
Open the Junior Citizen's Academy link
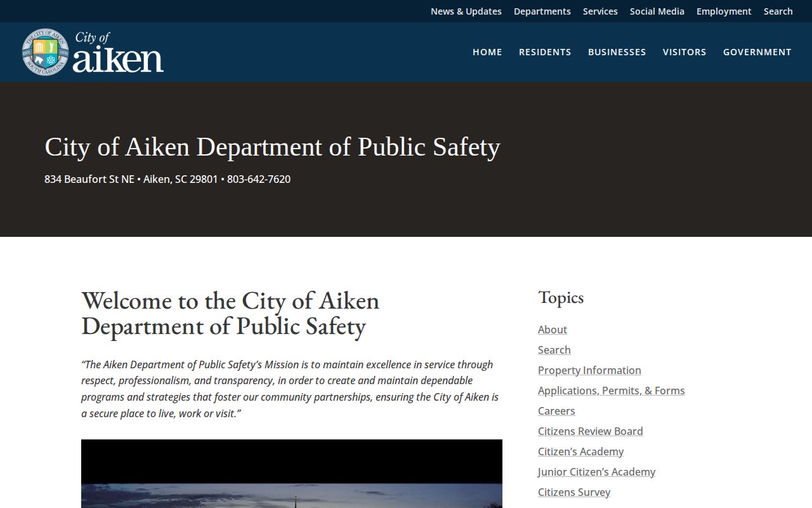click(597, 472)
